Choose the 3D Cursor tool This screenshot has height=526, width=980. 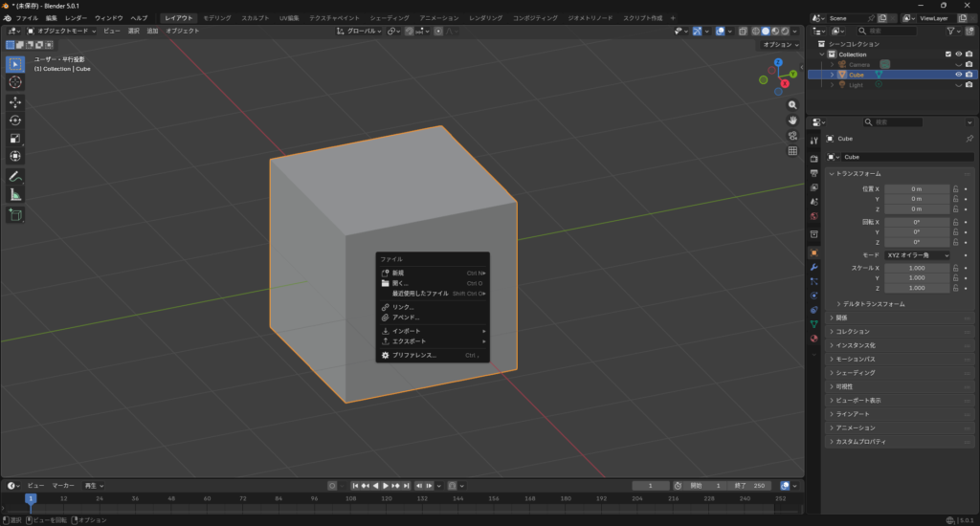(15, 82)
